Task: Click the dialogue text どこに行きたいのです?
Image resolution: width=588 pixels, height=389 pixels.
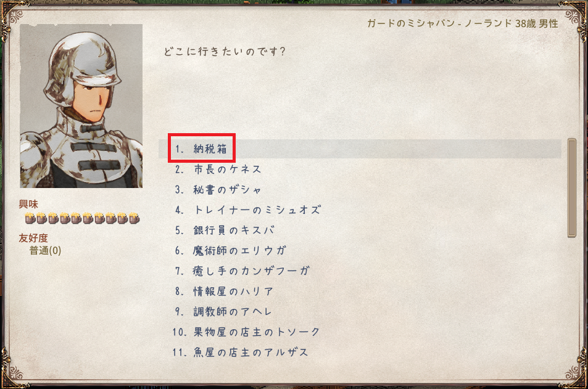Action: click(225, 51)
